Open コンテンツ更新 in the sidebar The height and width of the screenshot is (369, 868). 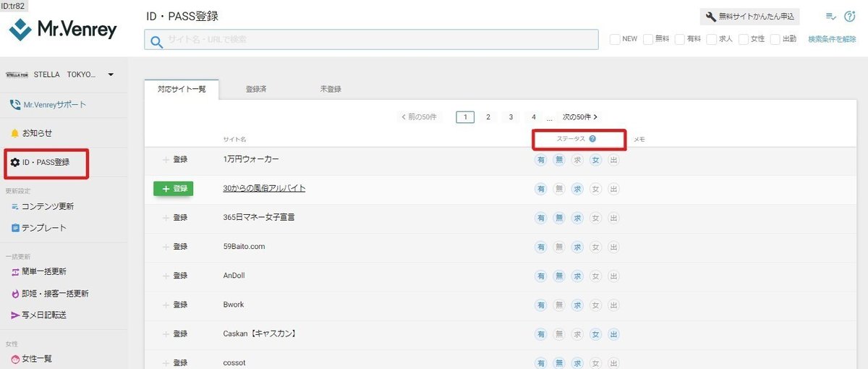(48, 206)
